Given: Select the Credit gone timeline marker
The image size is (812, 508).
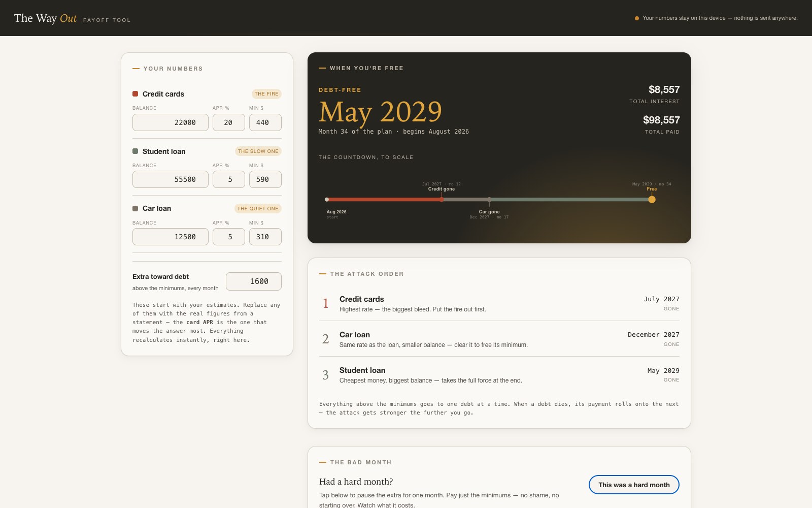Looking at the screenshot, I should tap(442, 200).
